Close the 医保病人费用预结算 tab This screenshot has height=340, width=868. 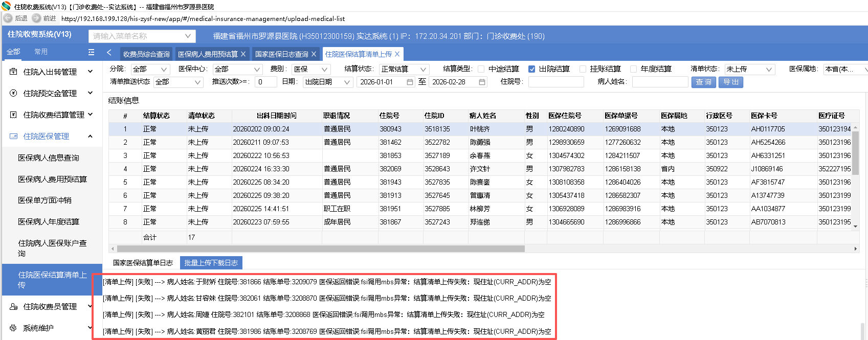point(243,54)
